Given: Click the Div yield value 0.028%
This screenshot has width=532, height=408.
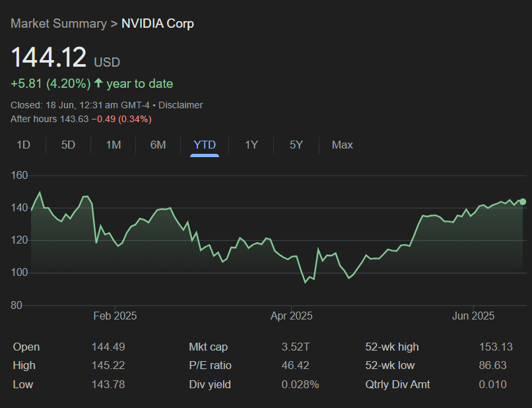Looking at the screenshot, I should click(x=300, y=385).
